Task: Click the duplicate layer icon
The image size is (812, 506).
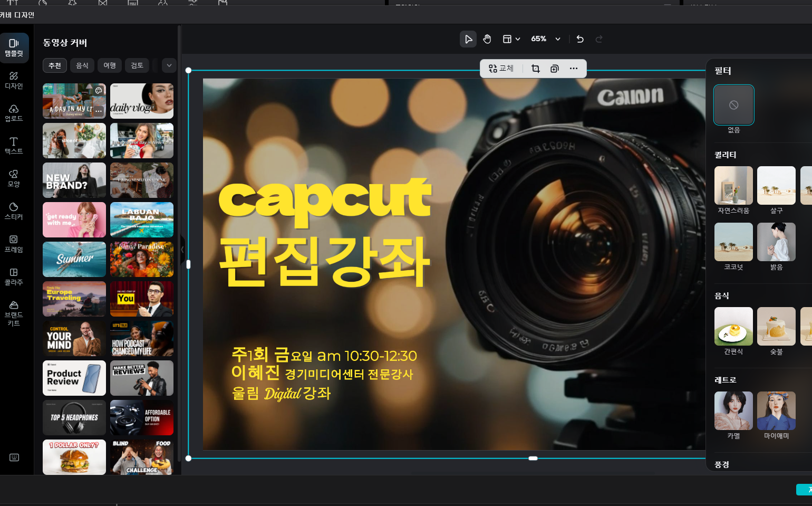Action: point(555,69)
